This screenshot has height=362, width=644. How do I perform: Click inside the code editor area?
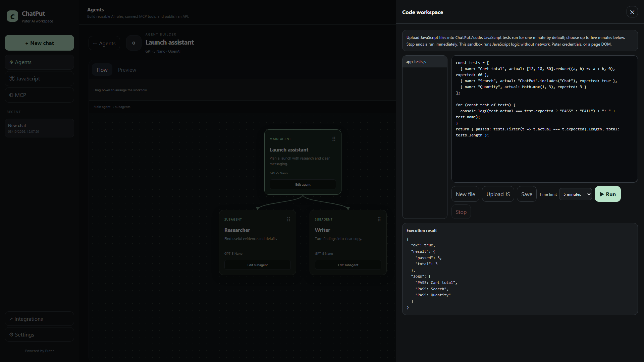coord(544,119)
